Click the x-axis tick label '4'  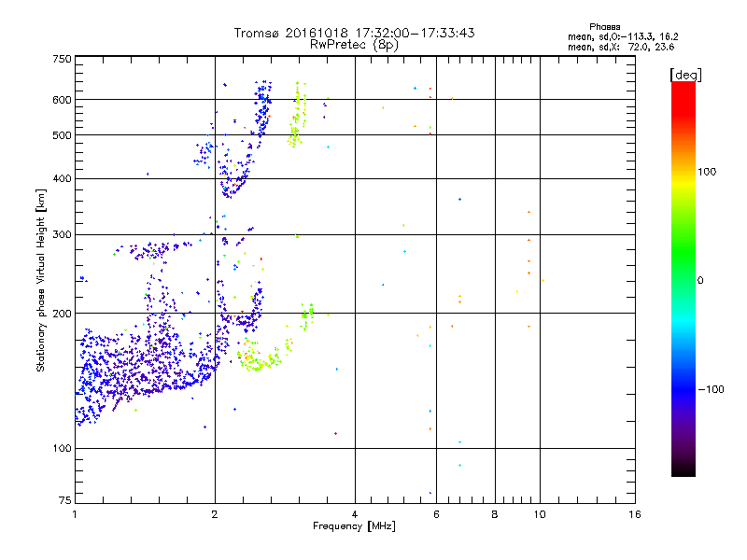355,514
